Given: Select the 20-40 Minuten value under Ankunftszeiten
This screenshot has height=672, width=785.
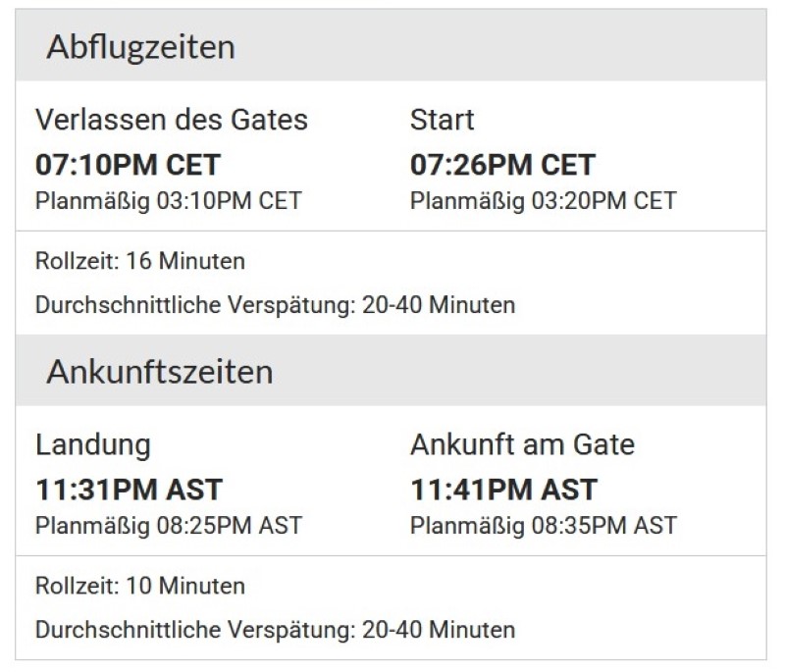Looking at the screenshot, I should click(x=437, y=630).
